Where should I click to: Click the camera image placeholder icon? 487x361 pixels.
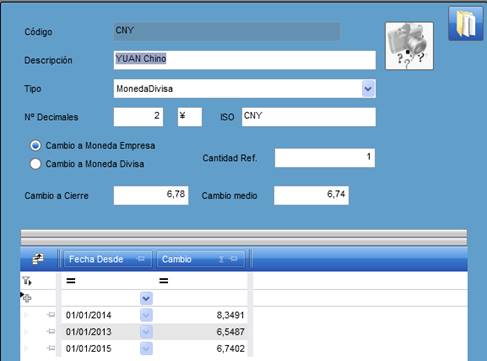tap(409, 46)
